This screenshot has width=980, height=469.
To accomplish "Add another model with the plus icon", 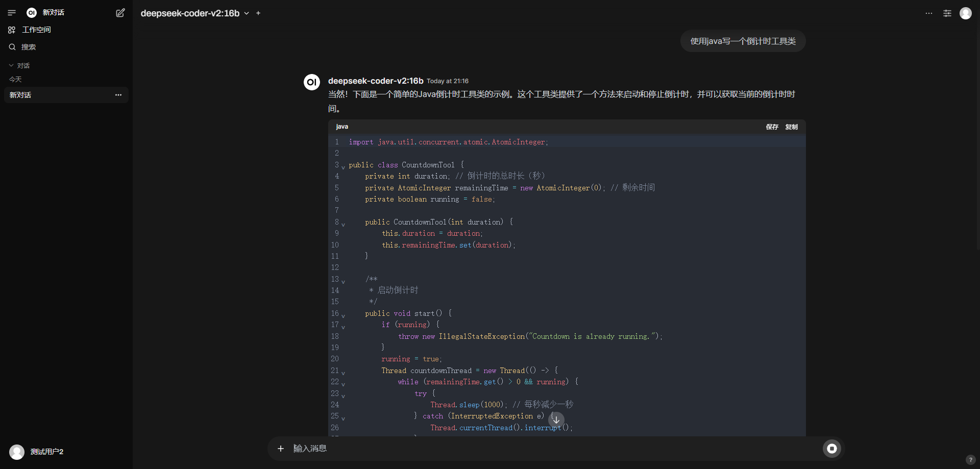I will [258, 13].
